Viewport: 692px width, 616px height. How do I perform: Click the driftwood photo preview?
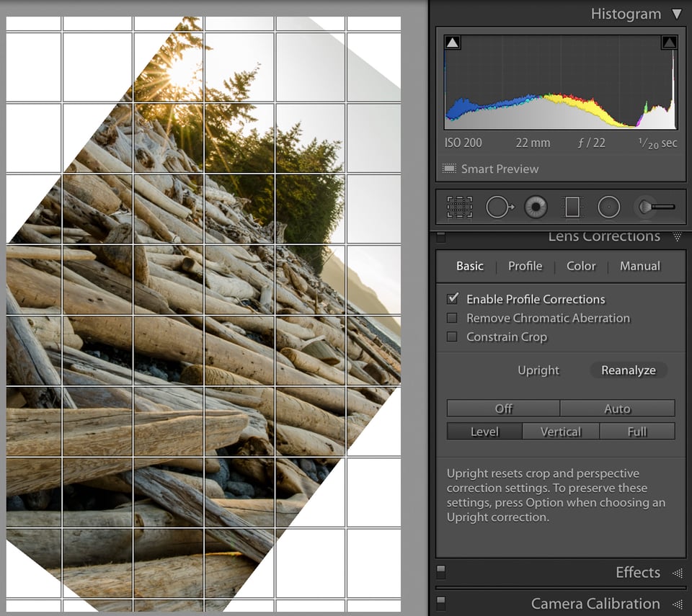pos(203,313)
